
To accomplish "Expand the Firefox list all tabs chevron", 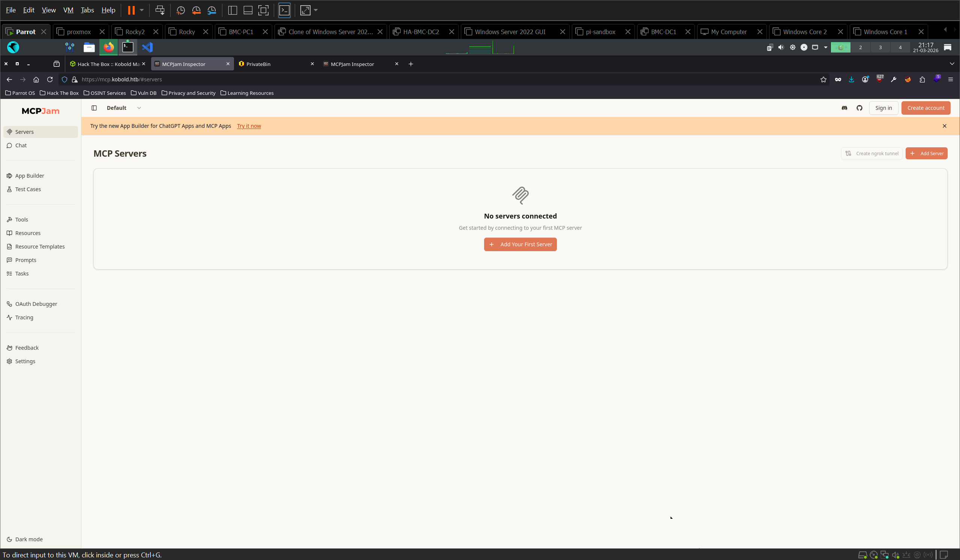I will 952,64.
